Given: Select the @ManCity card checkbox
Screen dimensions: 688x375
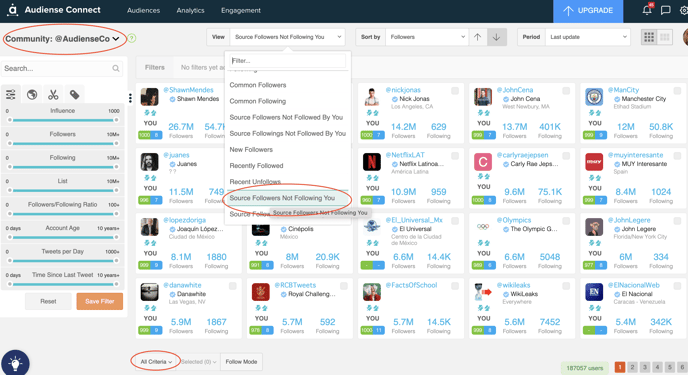Looking at the screenshot, I should (x=677, y=91).
